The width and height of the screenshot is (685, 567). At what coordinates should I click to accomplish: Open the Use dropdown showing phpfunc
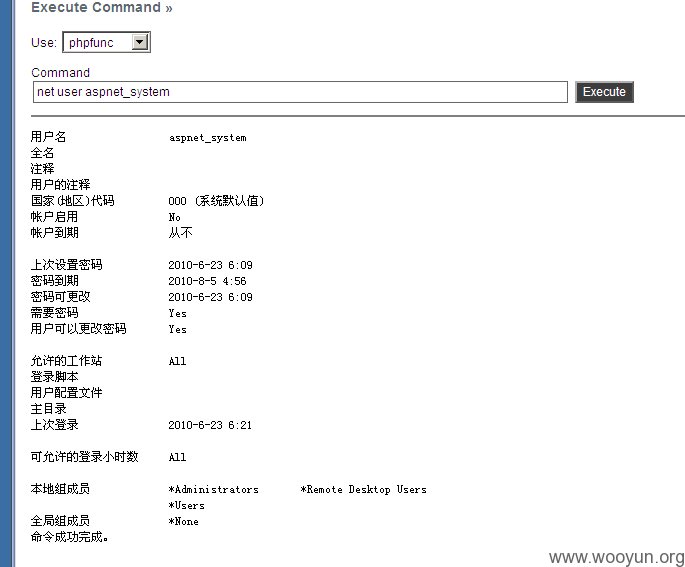pyautogui.click(x=106, y=42)
